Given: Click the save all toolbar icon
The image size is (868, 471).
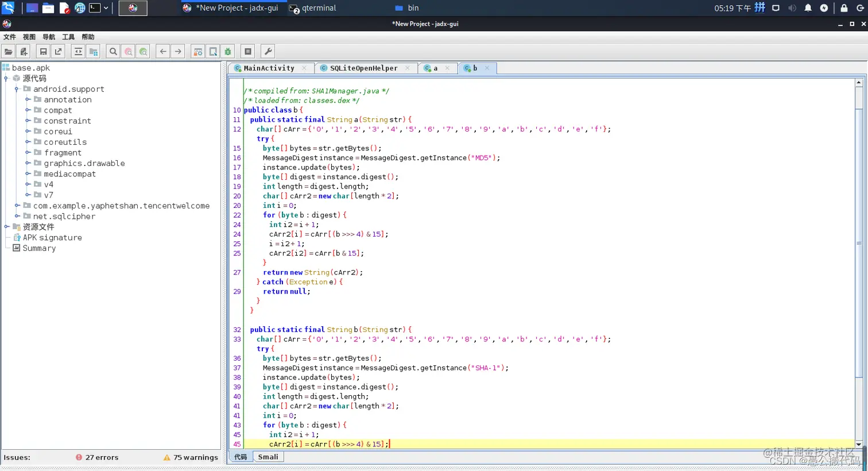Looking at the screenshot, I should (x=43, y=52).
